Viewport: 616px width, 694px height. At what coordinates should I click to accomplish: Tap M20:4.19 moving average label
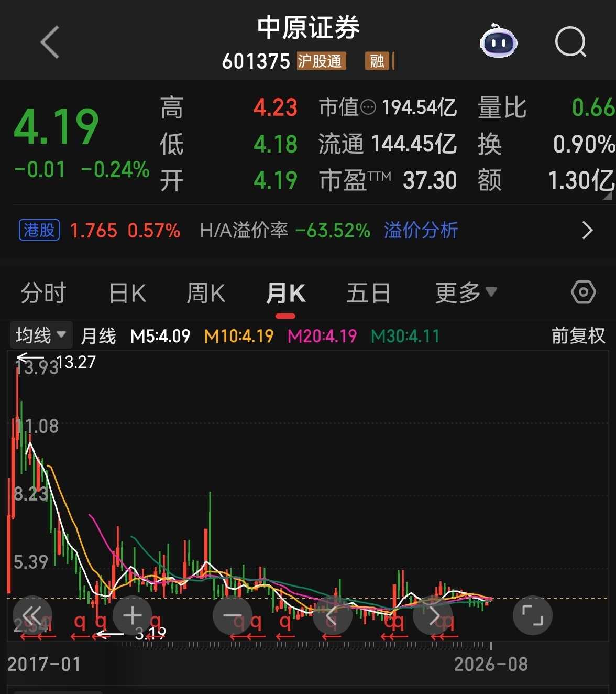(322, 336)
